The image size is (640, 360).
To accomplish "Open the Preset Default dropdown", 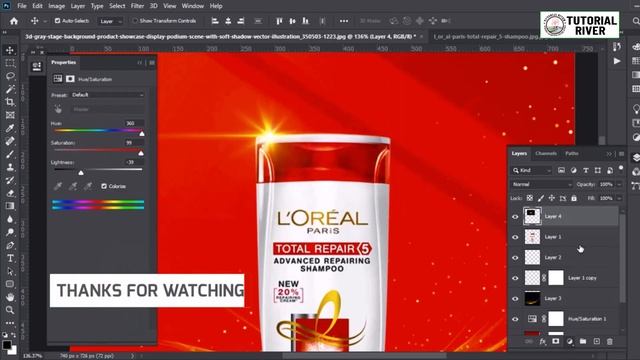I will click(x=107, y=95).
